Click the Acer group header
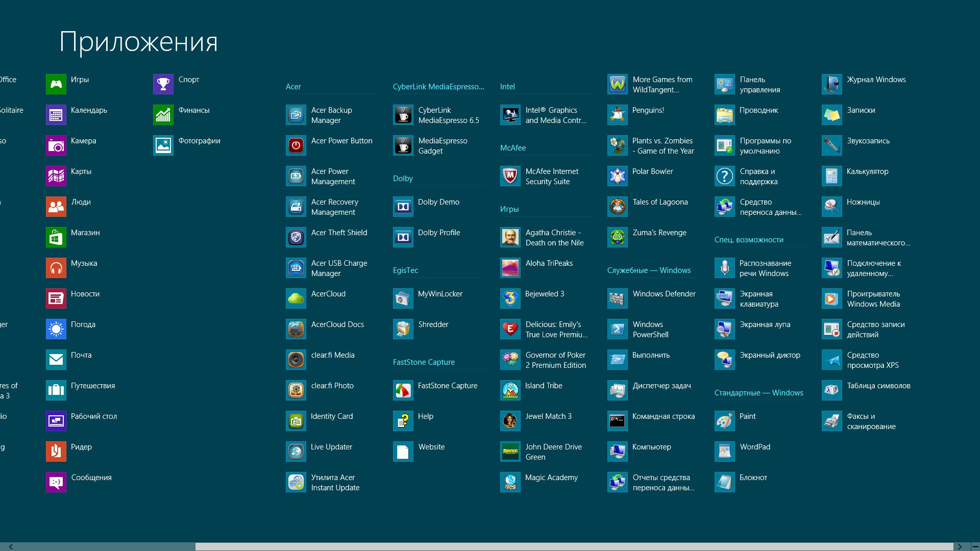980x551 pixels. [x=293, y=87]
